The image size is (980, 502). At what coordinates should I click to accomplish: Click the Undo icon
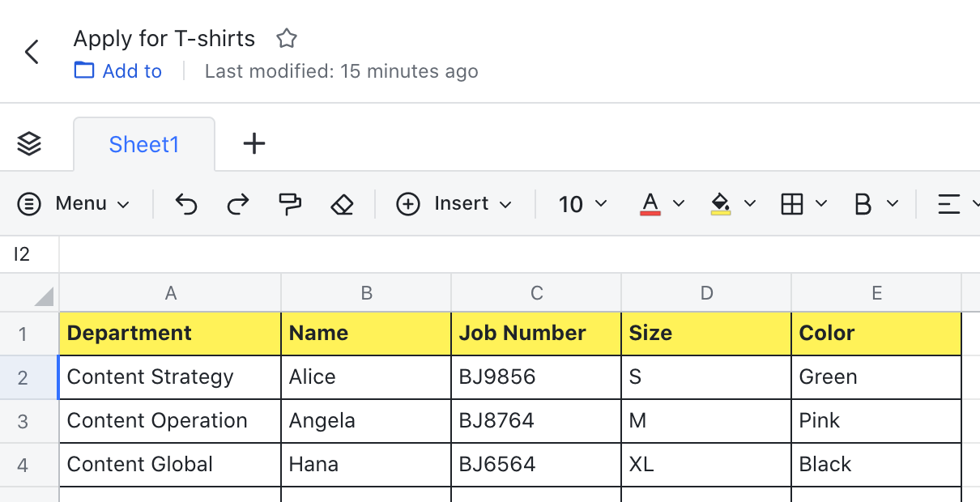[185, 204]
